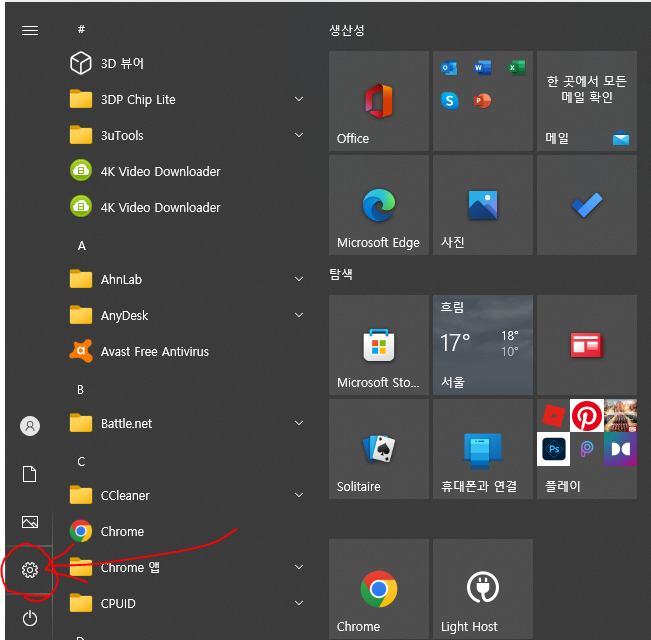Click the B letter group header

(x=81, y=390)
